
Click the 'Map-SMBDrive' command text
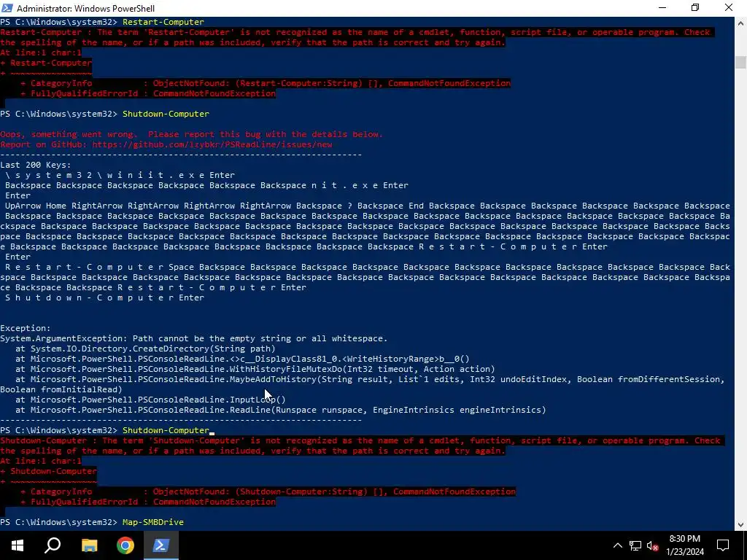[153, 522]
